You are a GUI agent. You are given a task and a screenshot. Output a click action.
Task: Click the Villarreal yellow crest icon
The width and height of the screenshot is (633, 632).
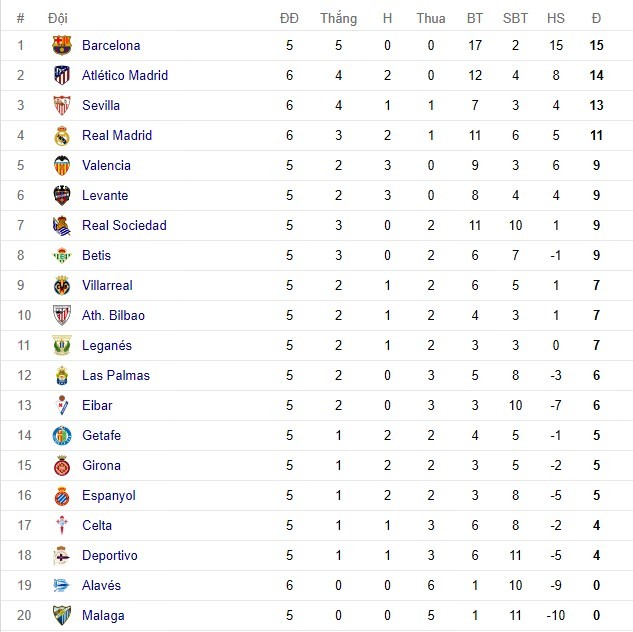[x=62, y=285]
